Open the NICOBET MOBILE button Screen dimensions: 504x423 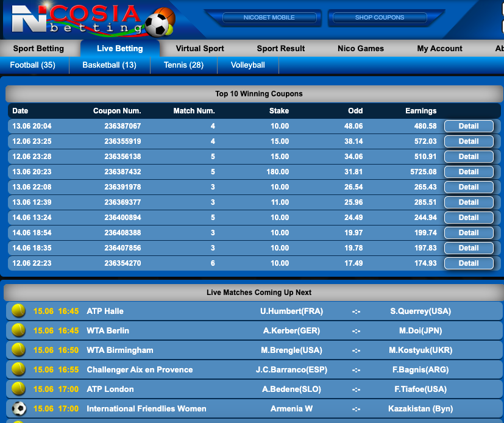coord(269,17)
